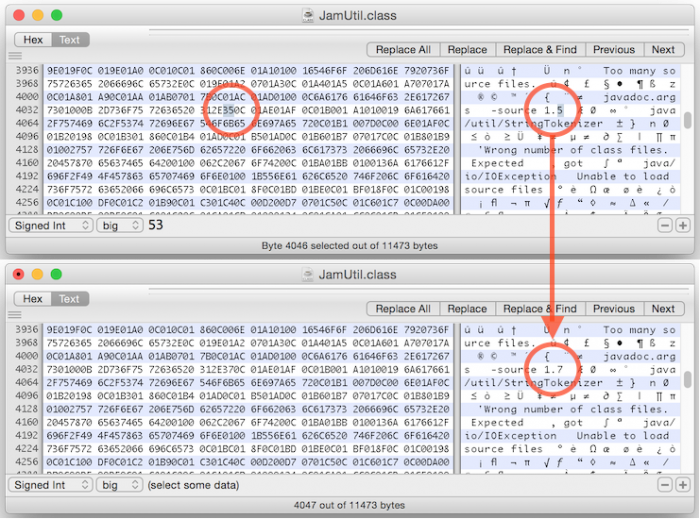Click 'javadoc.arg' text in top window
This screenshot has height=519, width=700.
coord(640,97)
